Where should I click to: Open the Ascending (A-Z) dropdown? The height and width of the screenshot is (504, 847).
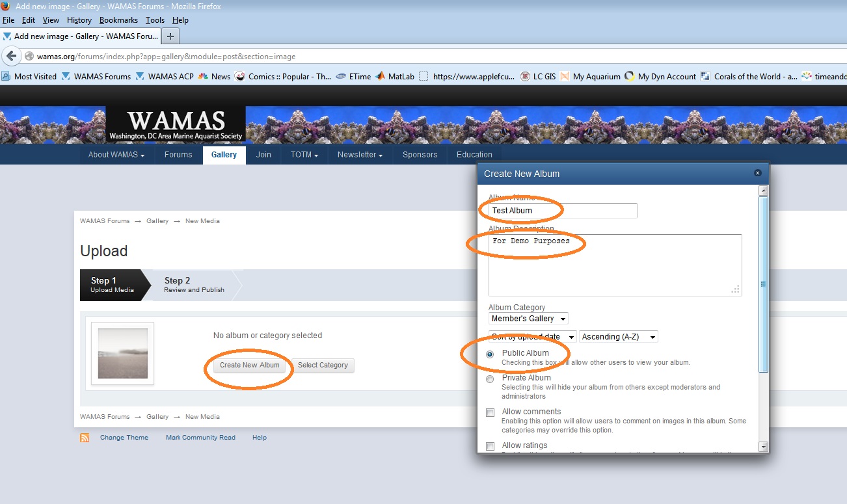pos(619,337)
